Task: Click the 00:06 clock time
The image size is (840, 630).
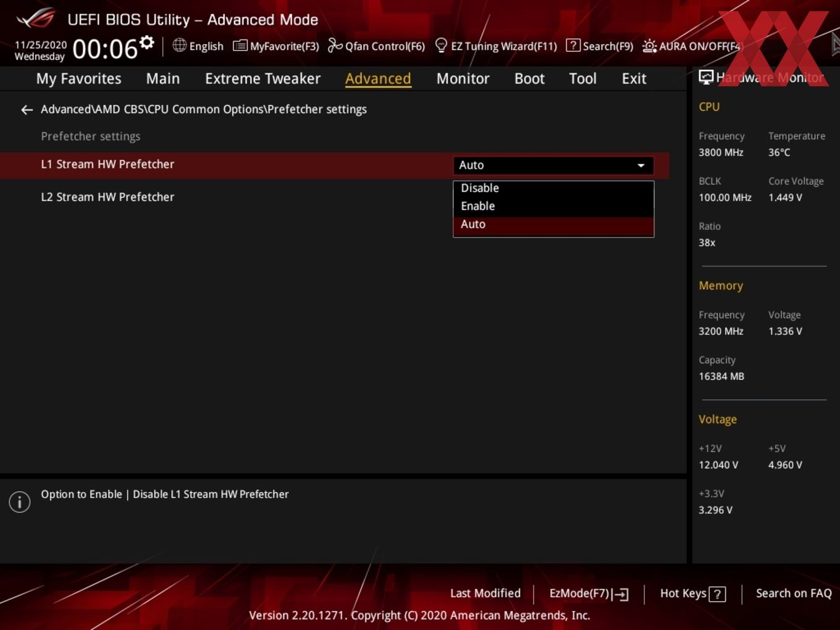Action: coord(105,49)
